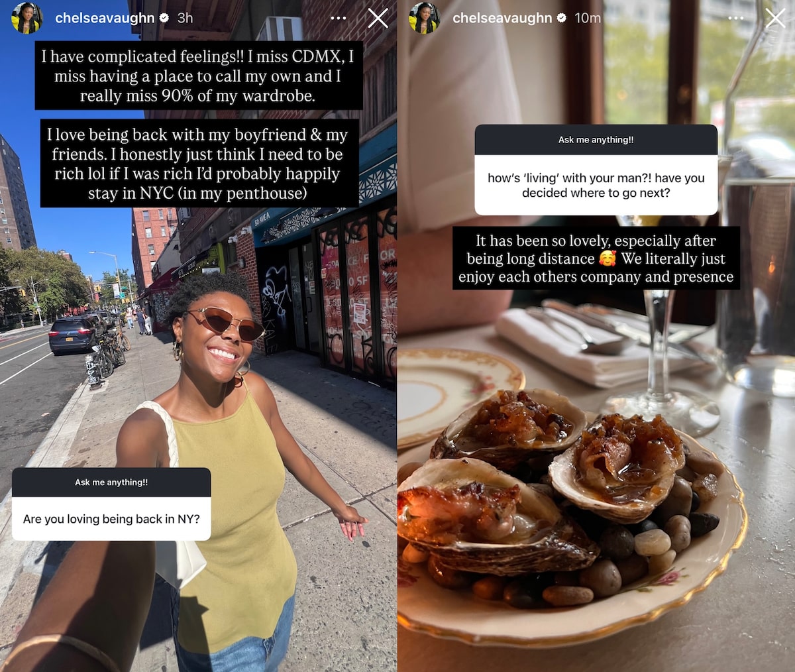Image resolution: width=795 pixels, height=672 pixels.
Task: Open chelseavaughn's profile avatar on right story
Action: click(x=425, y=18)
